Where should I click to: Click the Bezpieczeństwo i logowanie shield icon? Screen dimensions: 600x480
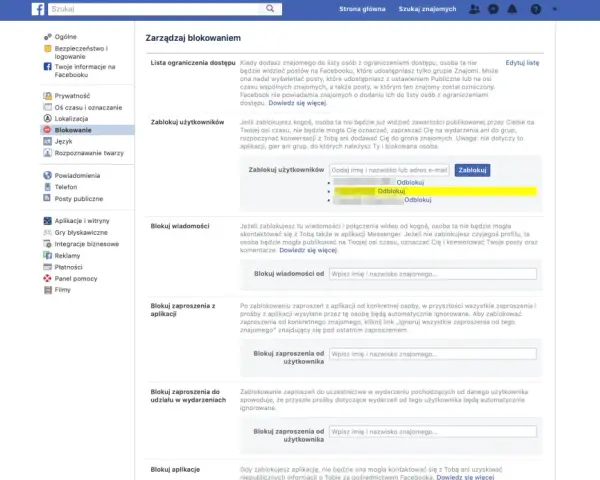point(47,49)
